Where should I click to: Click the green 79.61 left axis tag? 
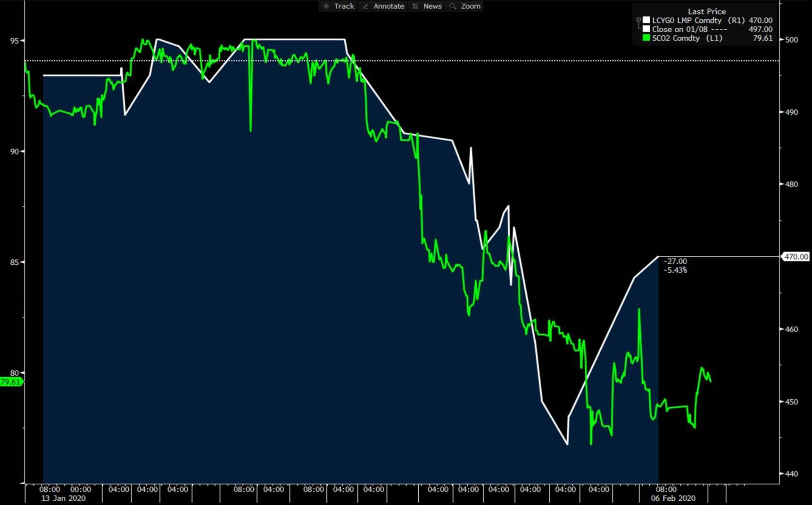point(11,382)
